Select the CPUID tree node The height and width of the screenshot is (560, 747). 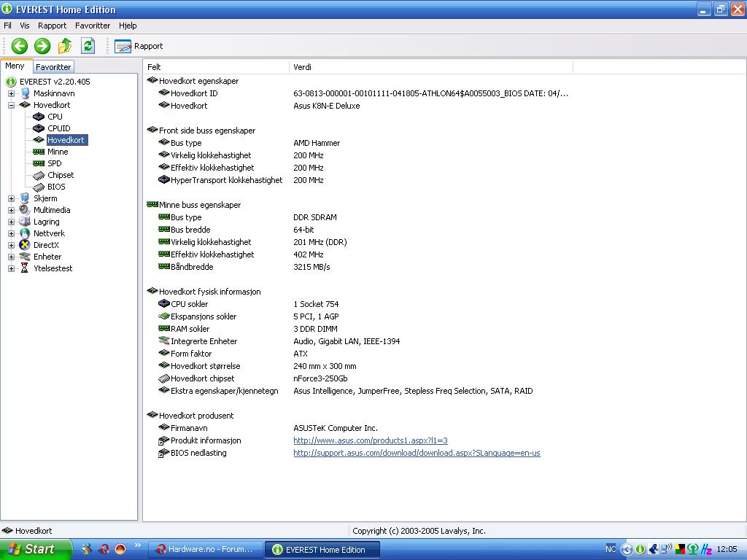click(x=58, y=128)
